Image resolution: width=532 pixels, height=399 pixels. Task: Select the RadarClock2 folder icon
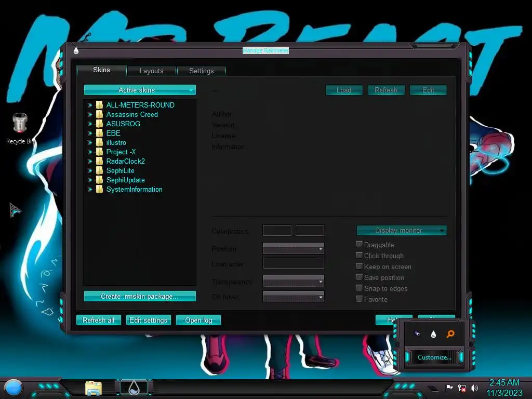[x=99, y=161]
